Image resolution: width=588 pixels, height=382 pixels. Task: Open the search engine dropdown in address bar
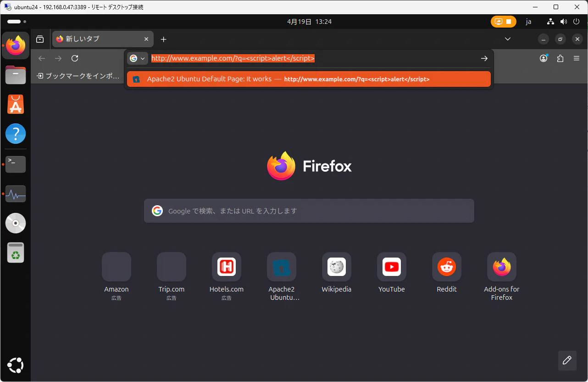pyautogui.click(x=137, y=58)
